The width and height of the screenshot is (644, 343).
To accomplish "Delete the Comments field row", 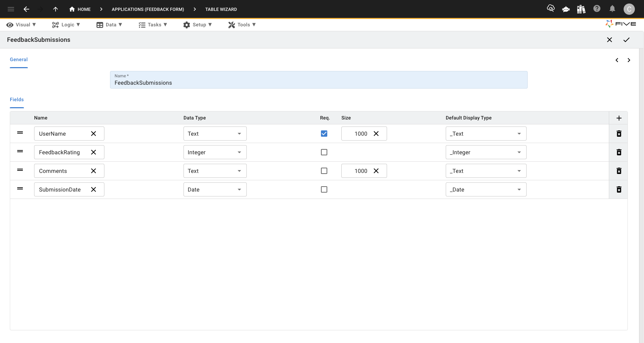I will pyautogui.click(x=619, y=171).
